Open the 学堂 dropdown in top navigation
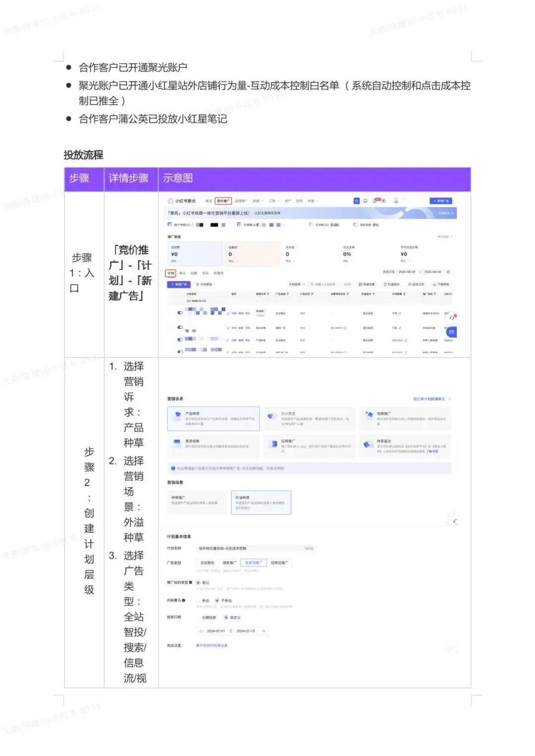The width and height of the screenshot is (535, 756). pyautogui.click(x=313, y=201)
